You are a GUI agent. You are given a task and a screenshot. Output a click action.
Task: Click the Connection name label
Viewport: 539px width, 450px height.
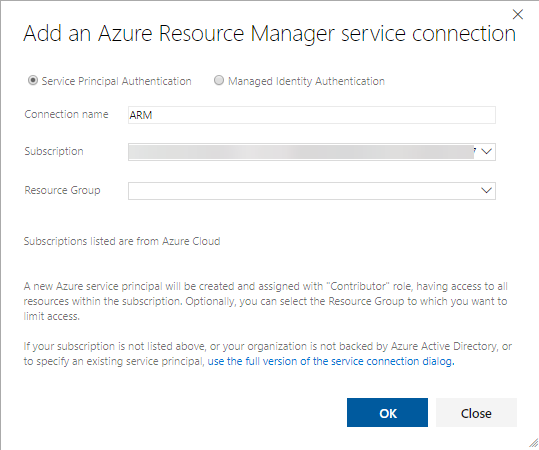pos(66,114)
